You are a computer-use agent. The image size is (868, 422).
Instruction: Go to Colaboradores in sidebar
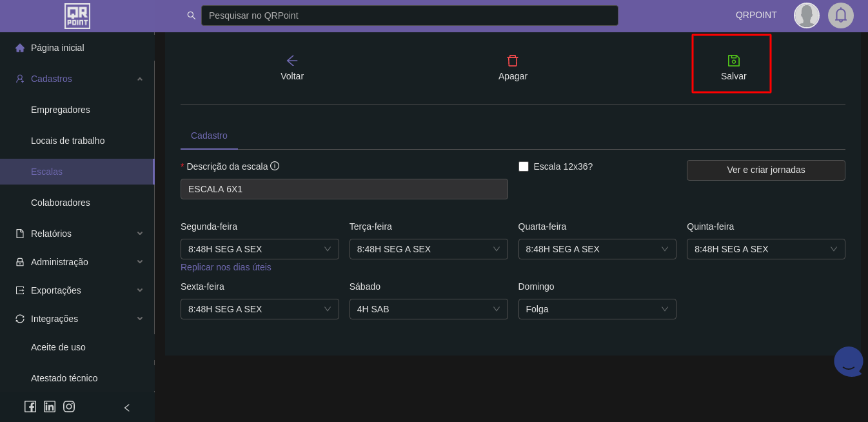point(61,203)
